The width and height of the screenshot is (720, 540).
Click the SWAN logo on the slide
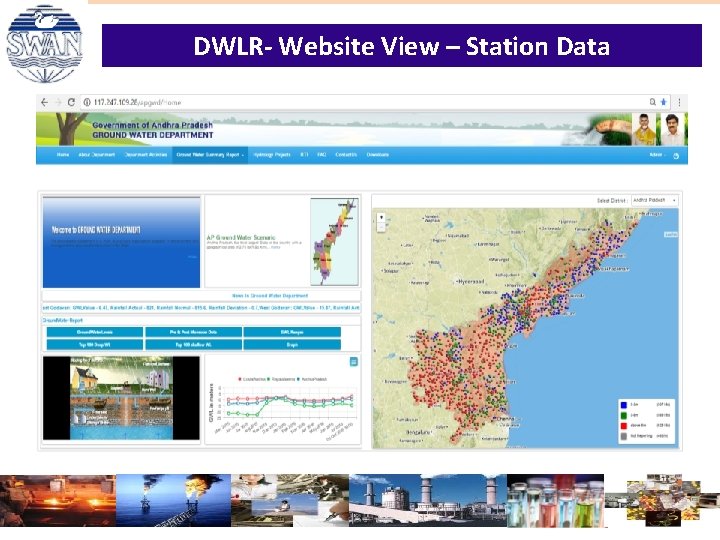45,44
